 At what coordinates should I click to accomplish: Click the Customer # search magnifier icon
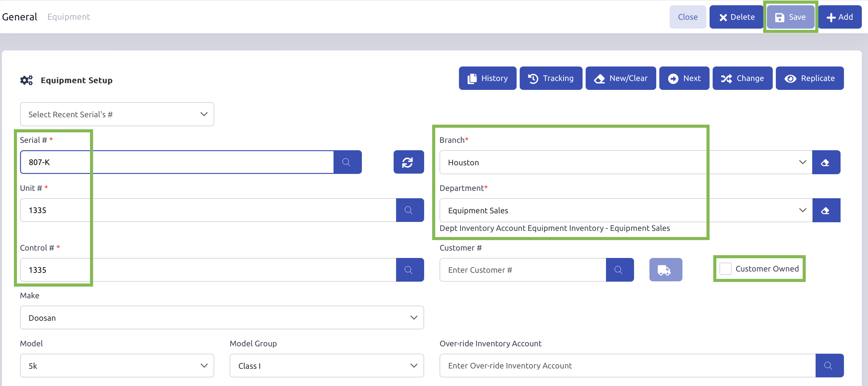pos(619,270)
